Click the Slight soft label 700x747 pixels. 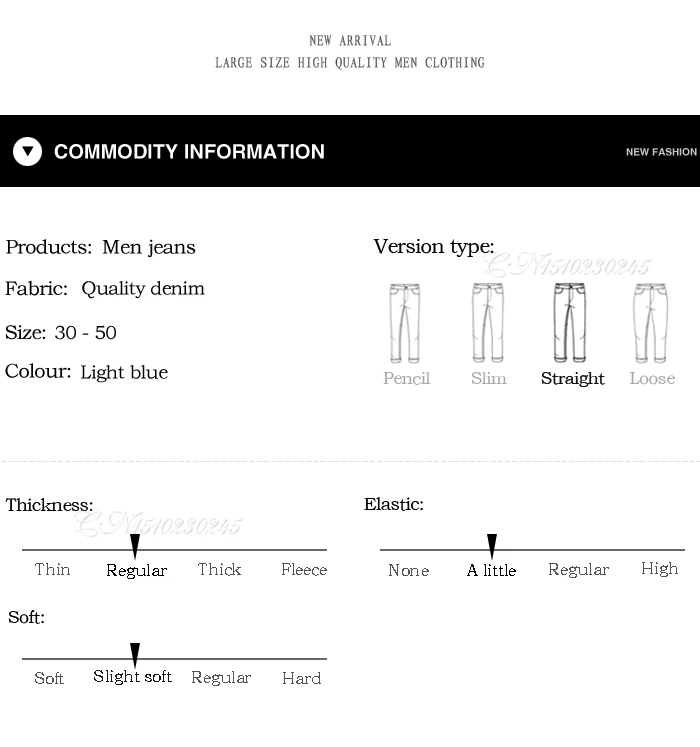[x=132, y=677]
